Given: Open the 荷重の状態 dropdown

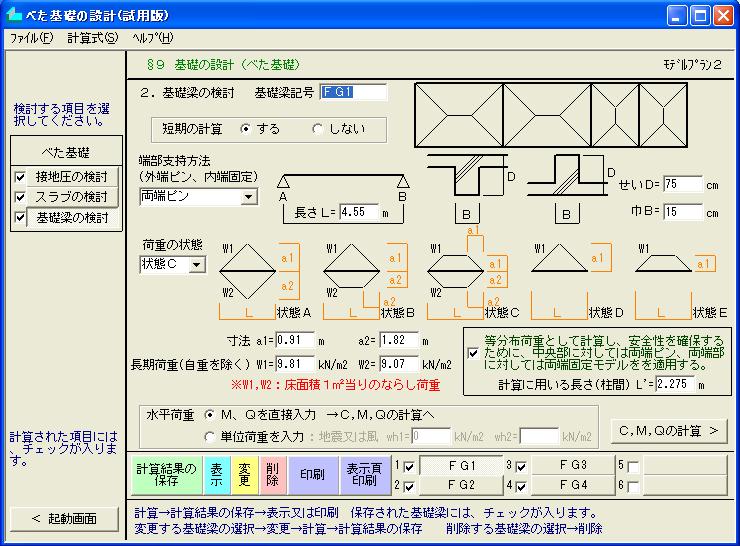Looking at the screenshot, I should point(196,265).
